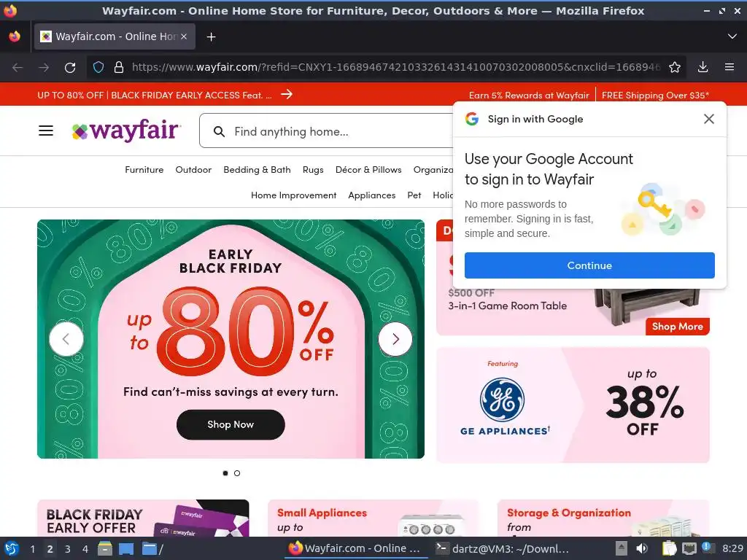Open the file manager taskbar icon

point(105,548)
